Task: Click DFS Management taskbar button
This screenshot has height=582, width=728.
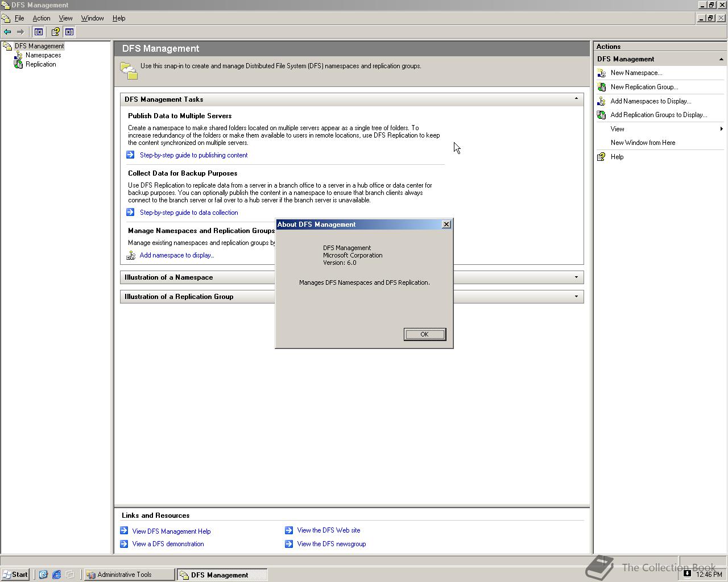Action: coord(222,575)
